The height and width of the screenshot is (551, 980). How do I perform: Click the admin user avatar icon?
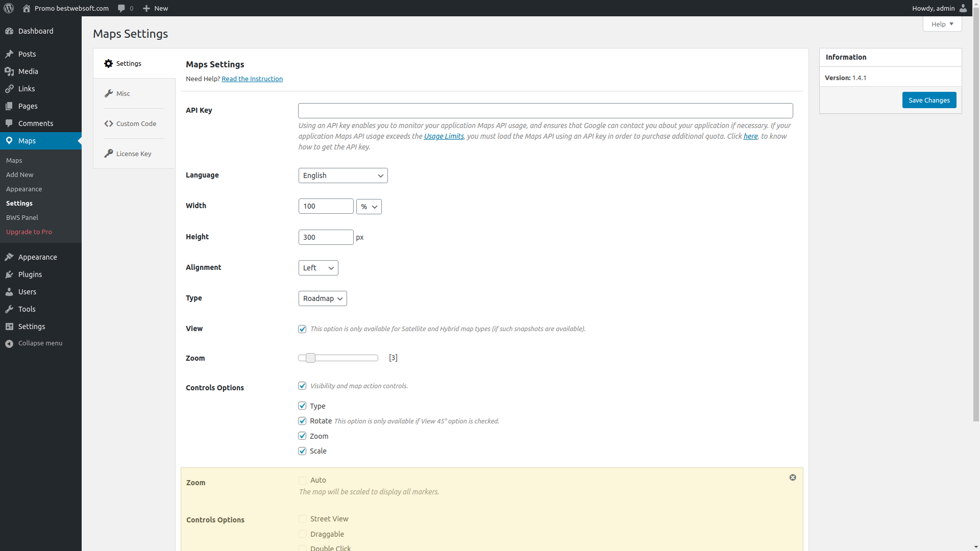963,8
